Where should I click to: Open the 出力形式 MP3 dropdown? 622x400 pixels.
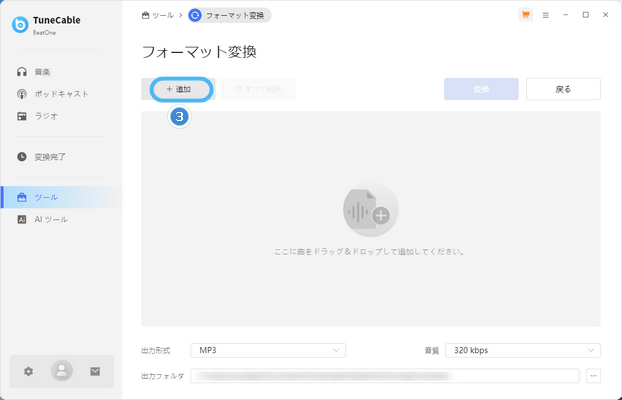pos(268,350)
